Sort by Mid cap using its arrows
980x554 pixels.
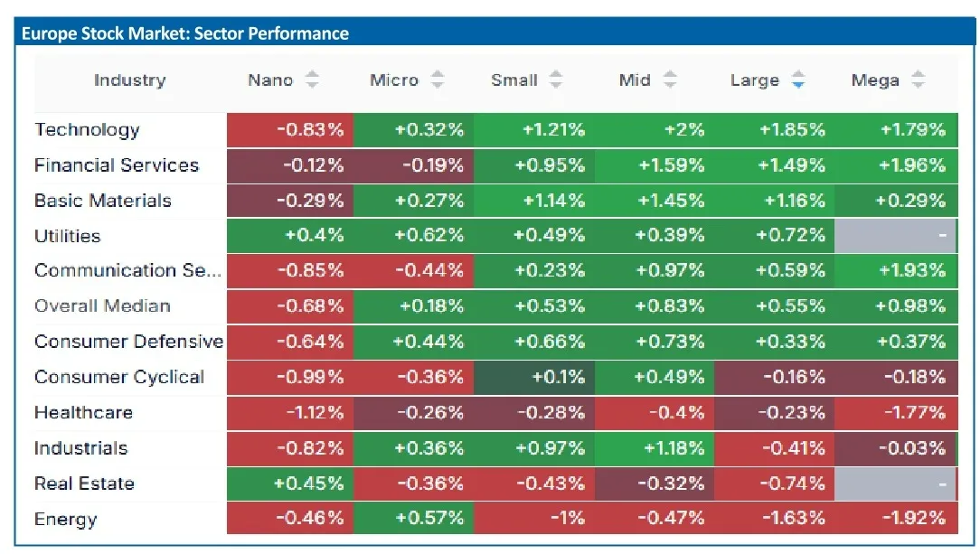click(669, 80)
